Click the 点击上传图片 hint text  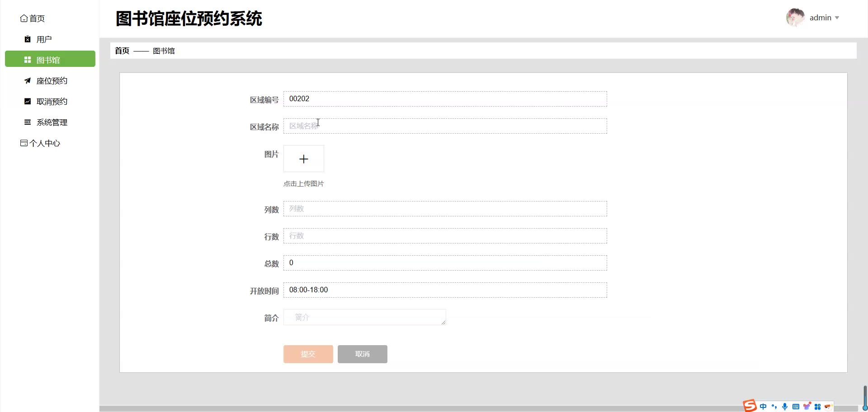[304, 184]
